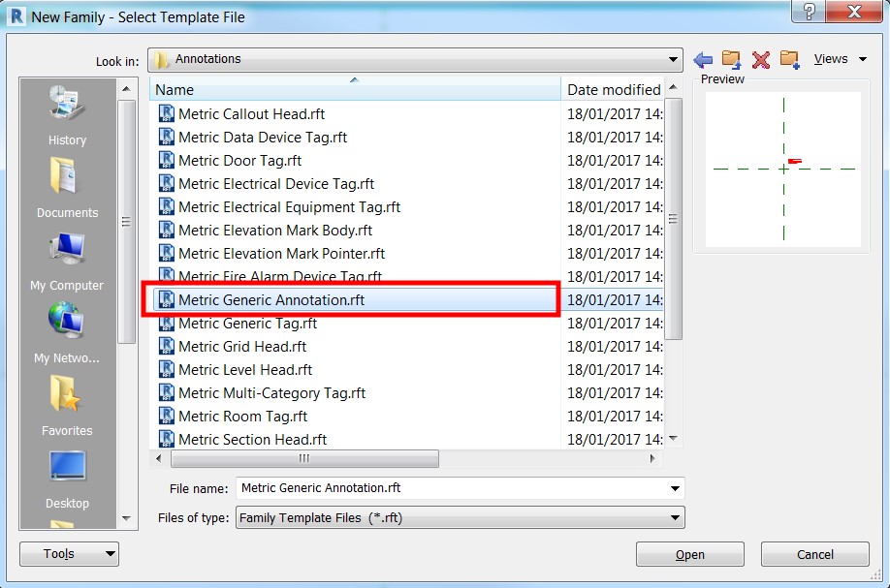Click the red Delete X icon
This screenshot has width=890, height=588.
(761, 59)
